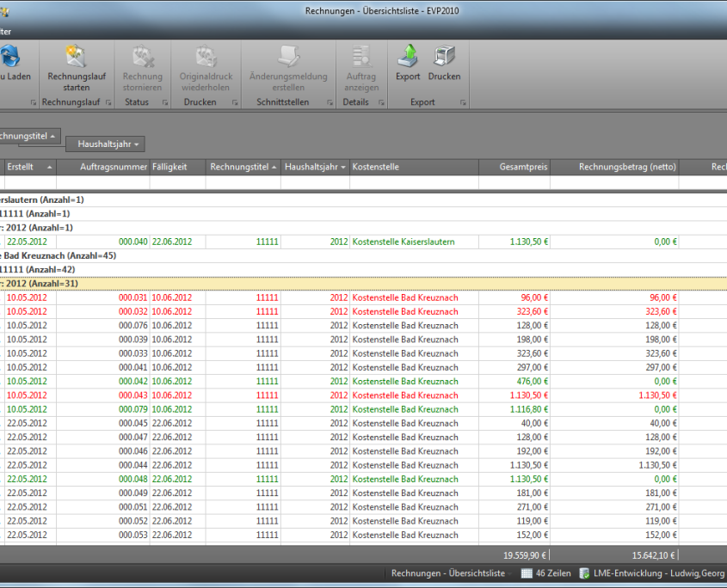Sort by Rechnungstitel column header
The image size is (727, 588).
tap(243, 167)
